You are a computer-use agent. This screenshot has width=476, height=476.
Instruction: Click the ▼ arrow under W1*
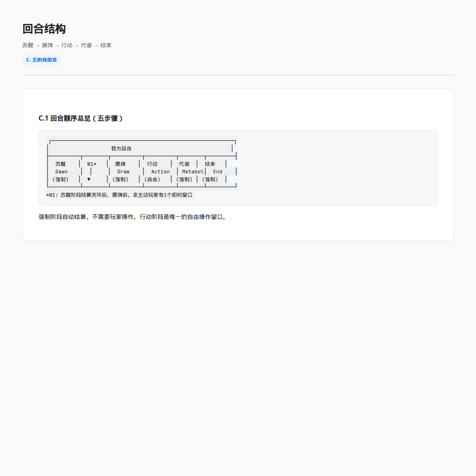click(x=89, y=179)
